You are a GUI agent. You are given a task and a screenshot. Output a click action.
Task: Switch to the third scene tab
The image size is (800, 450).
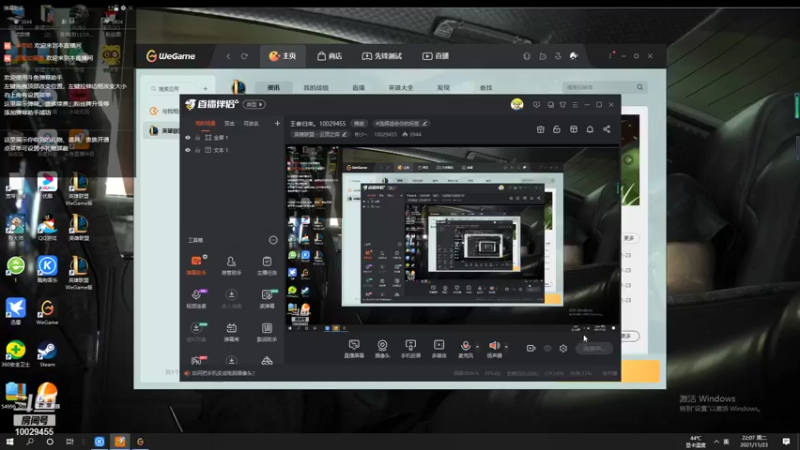[x=251, y=123]
